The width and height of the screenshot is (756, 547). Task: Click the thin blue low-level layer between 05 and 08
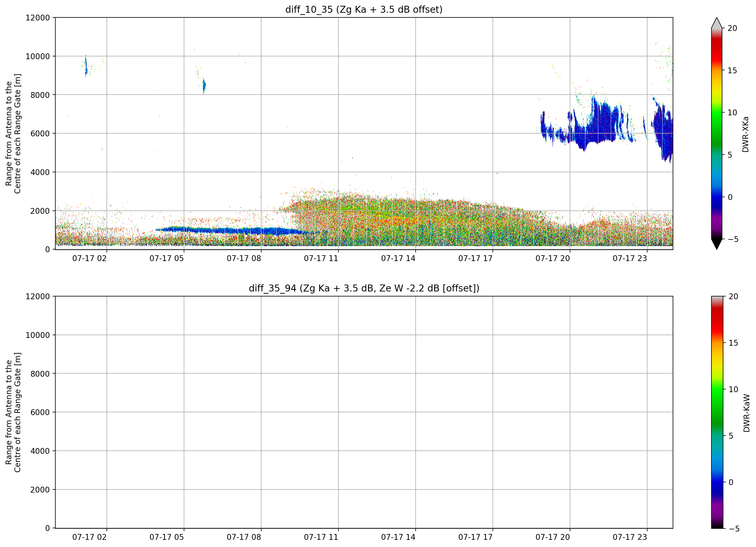(233, 231)
